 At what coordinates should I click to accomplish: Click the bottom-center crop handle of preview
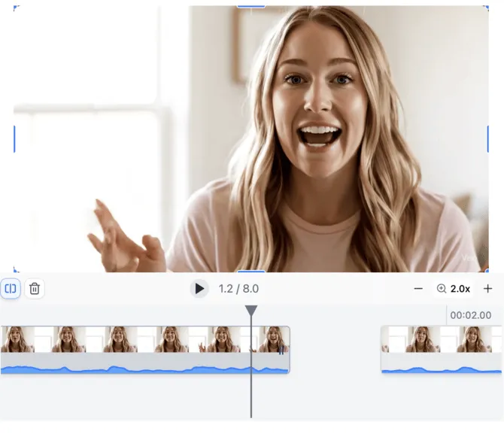click(x=251, y=272)
